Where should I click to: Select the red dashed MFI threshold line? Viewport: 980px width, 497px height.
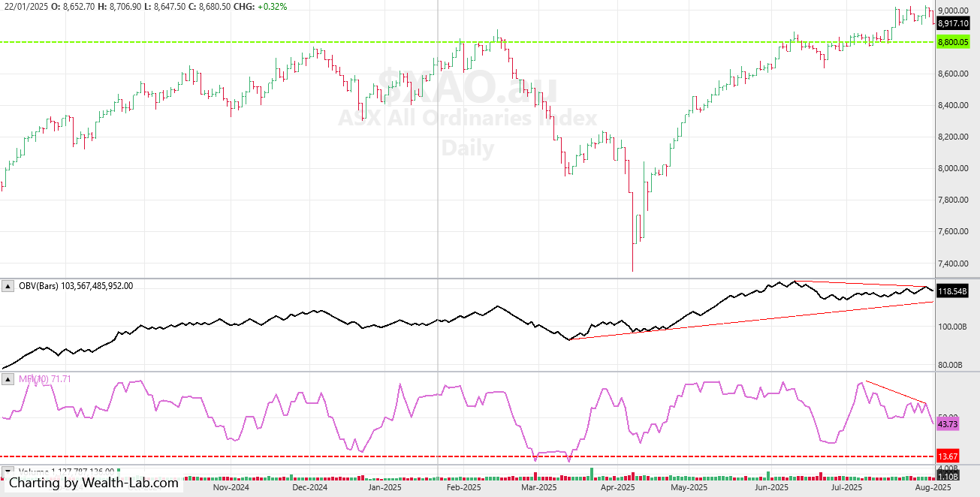467,456
